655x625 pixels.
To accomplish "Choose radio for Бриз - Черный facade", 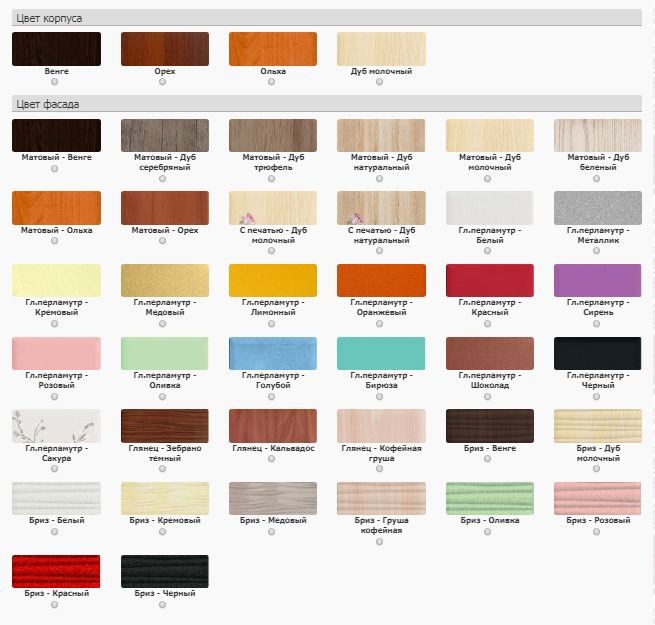I will click(163, 605).
